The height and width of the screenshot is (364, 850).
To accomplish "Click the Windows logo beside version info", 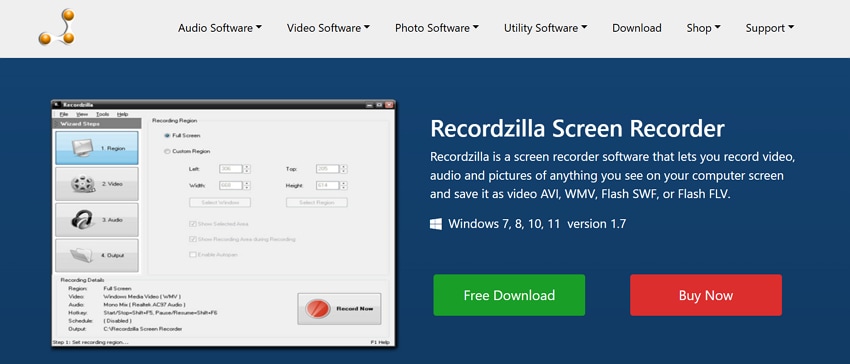I will click(x=436, y=224).
